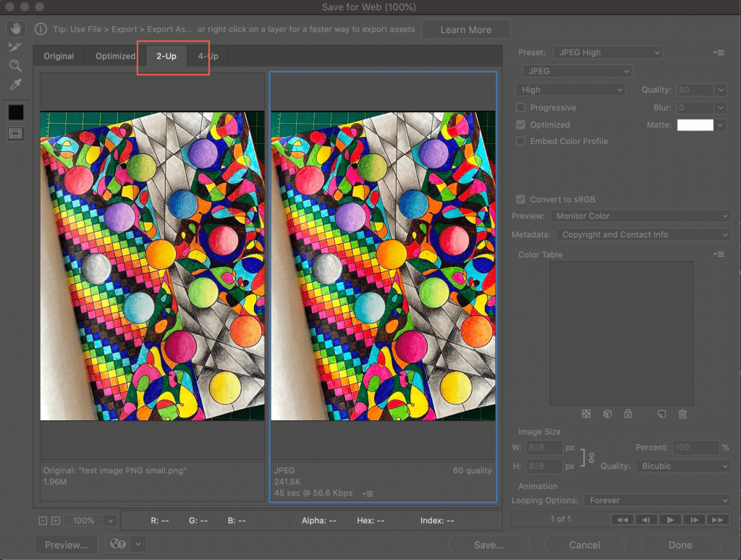
Task: Select the Slice Select tool
Action: tap(16, 47)
